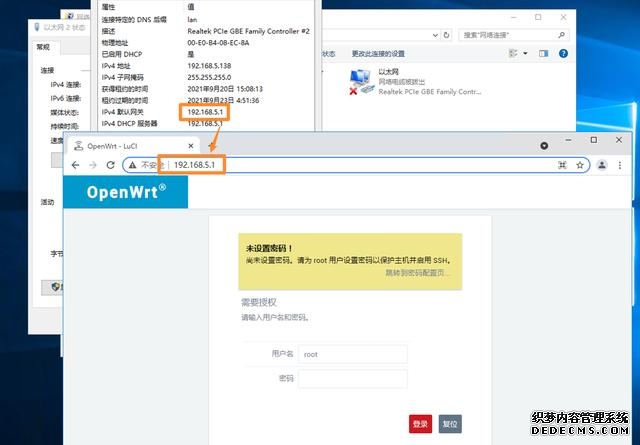Go forward in the Chrome browser
This screenshot has width=640, height=445.
pos(93,165)
